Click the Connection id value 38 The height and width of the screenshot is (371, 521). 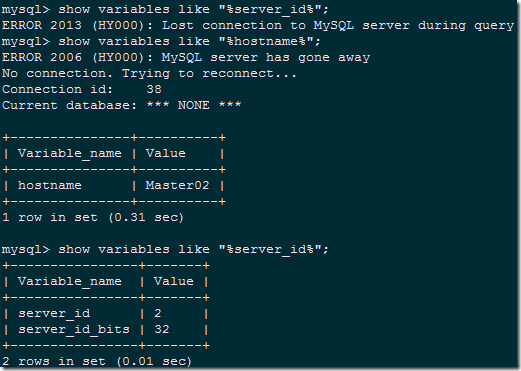coord(154,89)
